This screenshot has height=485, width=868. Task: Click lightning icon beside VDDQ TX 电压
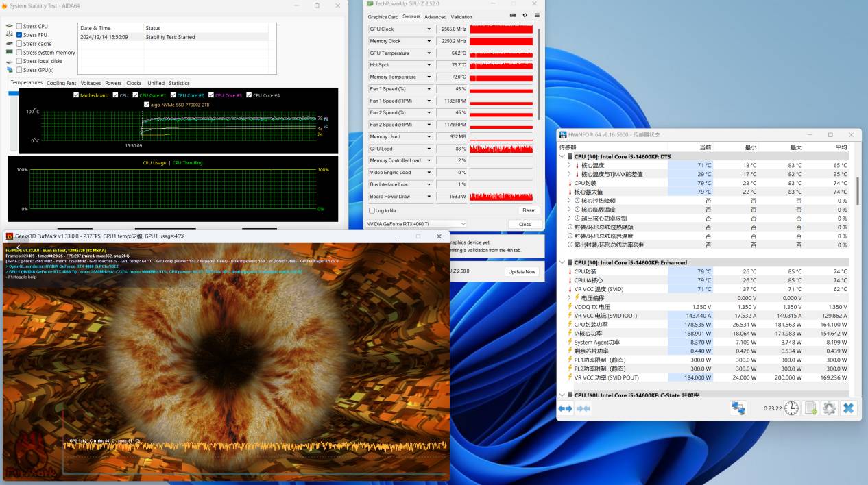[570, 307]
